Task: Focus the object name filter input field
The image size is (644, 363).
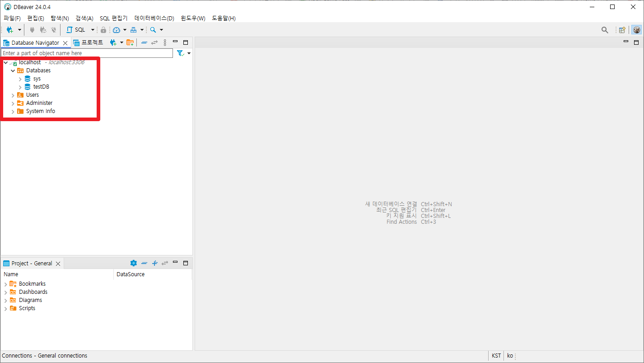Action: (87, 53)
